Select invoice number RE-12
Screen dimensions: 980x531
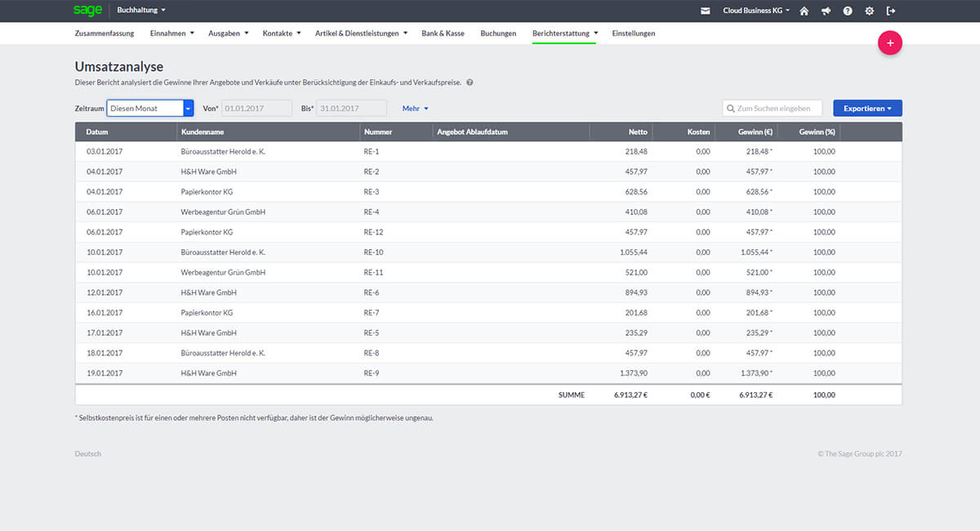373,232
